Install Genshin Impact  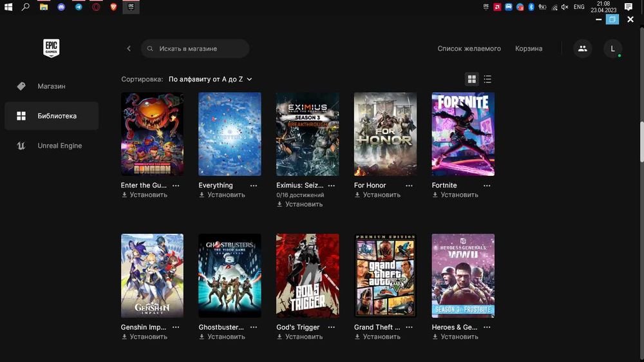(144, 336)
